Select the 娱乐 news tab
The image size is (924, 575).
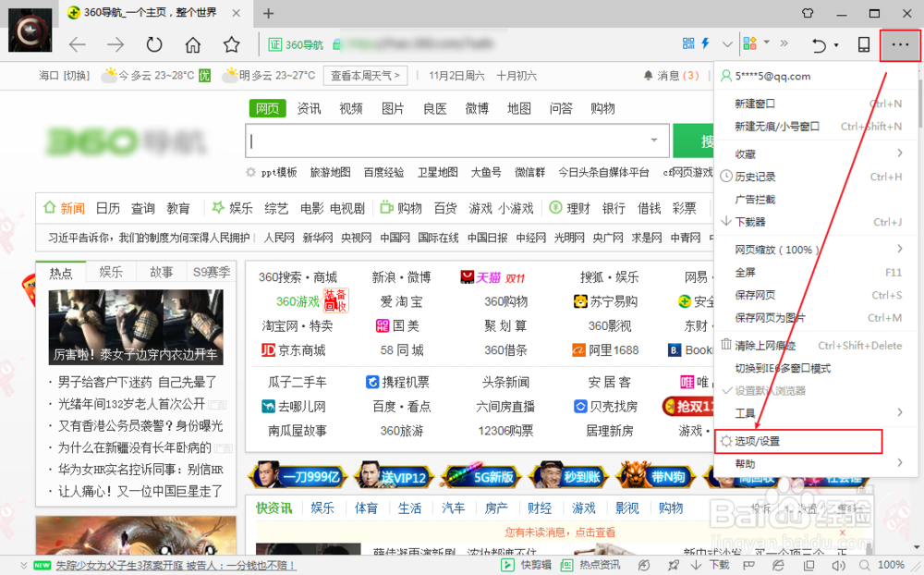click(111, 272)
